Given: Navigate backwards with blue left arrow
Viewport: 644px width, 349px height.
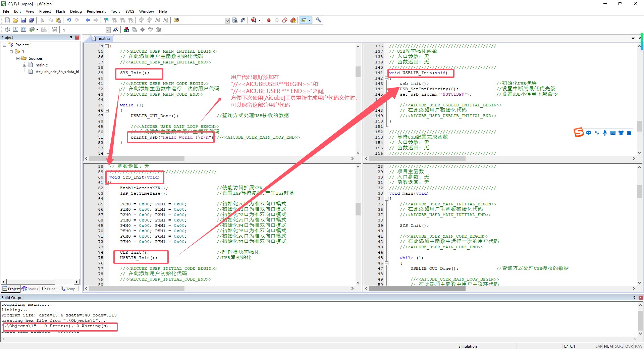Looking at the screenshot, I should pos(88,20).
